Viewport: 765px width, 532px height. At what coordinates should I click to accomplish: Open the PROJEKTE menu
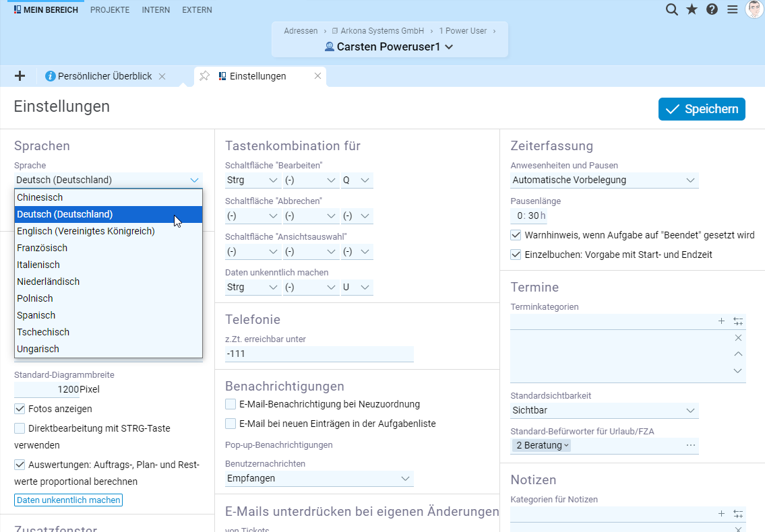click(110, 9)
